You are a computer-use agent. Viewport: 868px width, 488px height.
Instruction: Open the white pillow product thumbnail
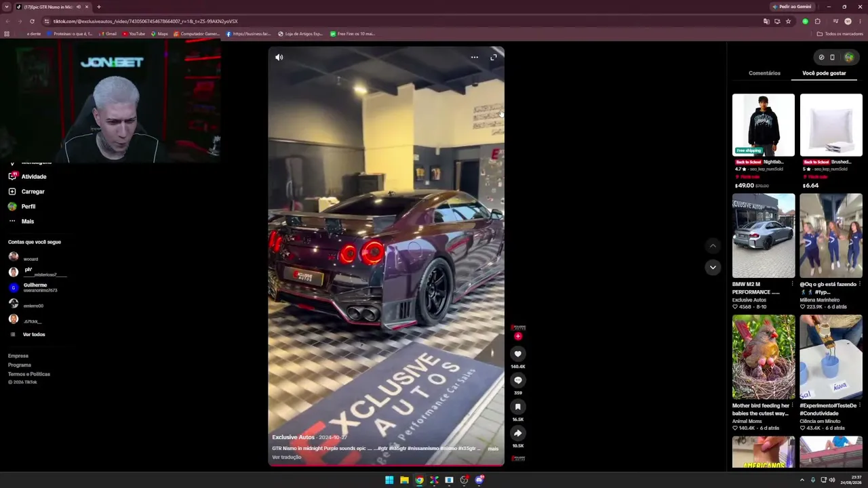click(831, 125)
